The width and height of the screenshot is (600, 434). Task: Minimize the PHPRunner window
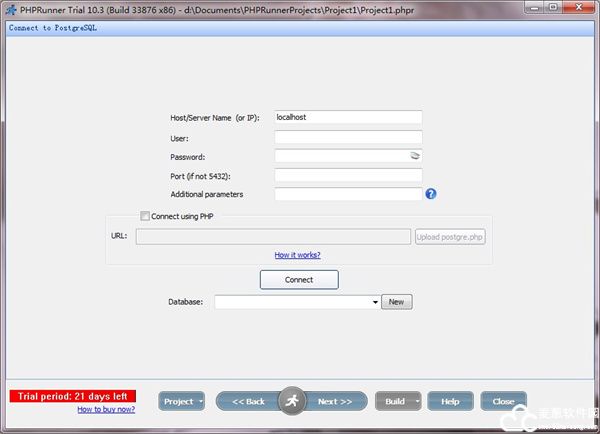tap(535, 8)
